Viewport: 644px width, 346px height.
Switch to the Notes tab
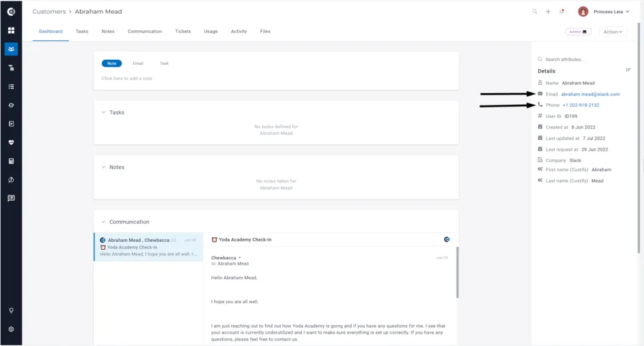pos(108,31)
